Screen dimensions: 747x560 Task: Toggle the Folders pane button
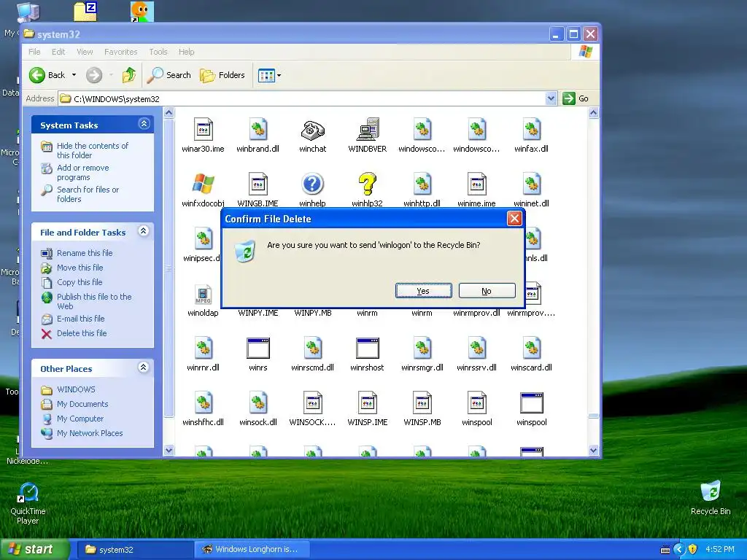(222, 75)
